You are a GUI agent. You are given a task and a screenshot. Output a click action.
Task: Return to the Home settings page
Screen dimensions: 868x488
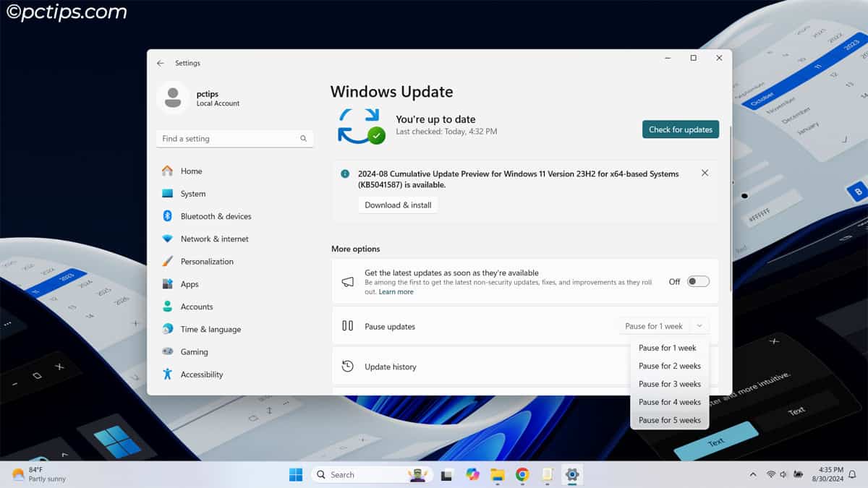coord(191,171)
